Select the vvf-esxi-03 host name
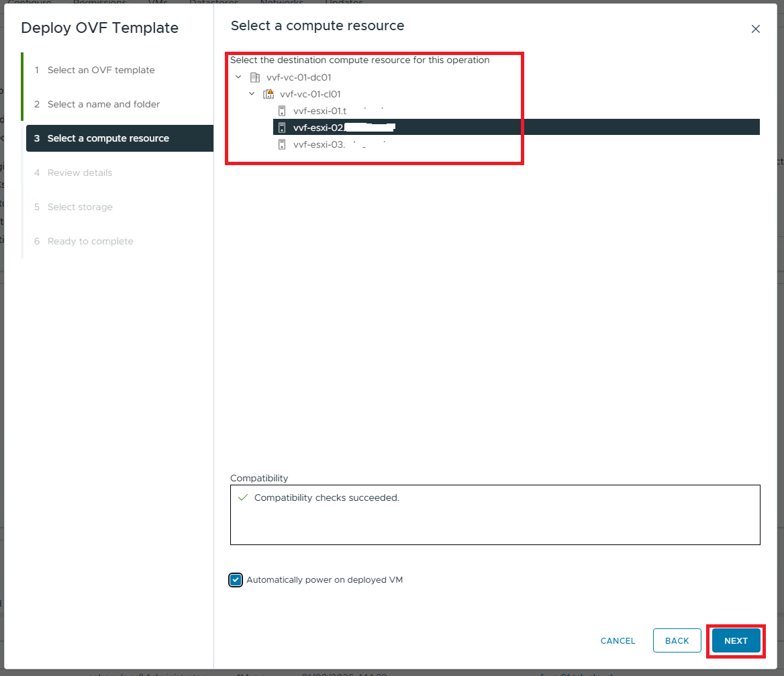Screen dimensions: 784x676 (319, 144)
